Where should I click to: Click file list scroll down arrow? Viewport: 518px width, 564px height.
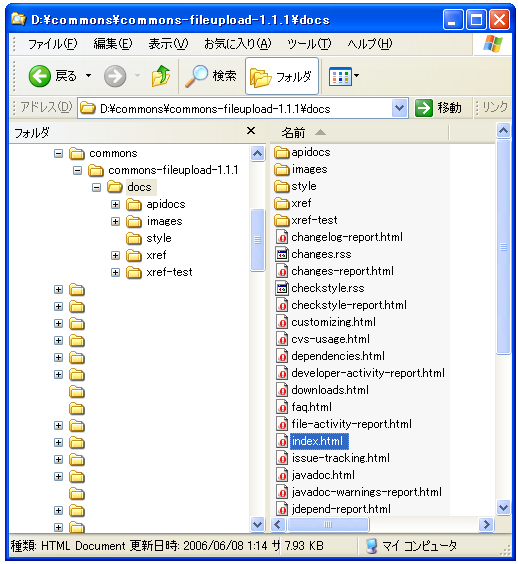click(503, 508)
